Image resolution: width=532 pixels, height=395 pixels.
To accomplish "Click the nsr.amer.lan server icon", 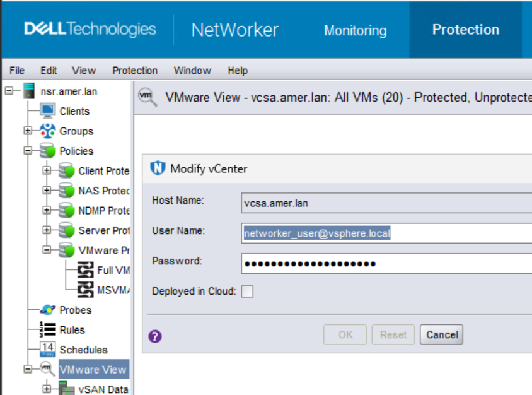I will (x=29, y=91).
